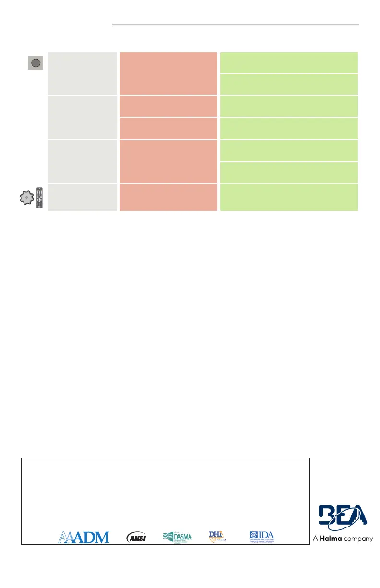This screenshot has height=588, width=380.
Task: Click the gray horizontal rule above the table
Action: pyautogui.click(x=235, y=24)
